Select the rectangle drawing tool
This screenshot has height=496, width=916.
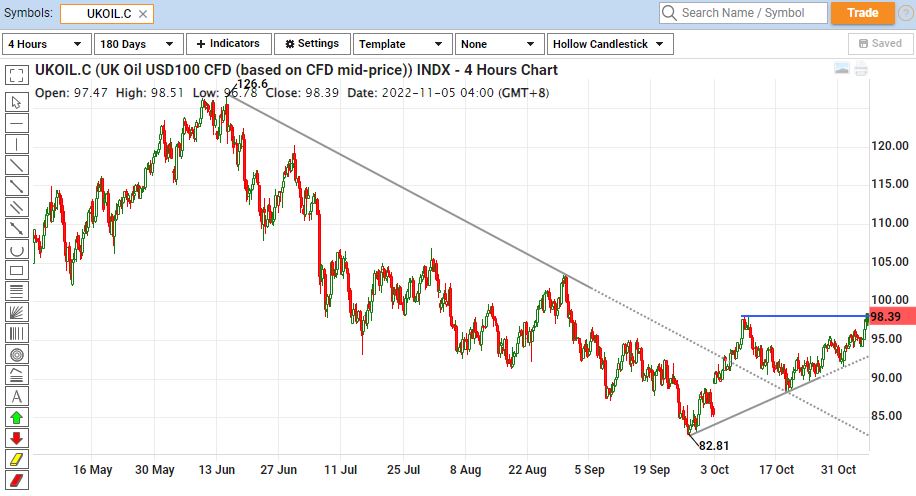coord(16,270)
